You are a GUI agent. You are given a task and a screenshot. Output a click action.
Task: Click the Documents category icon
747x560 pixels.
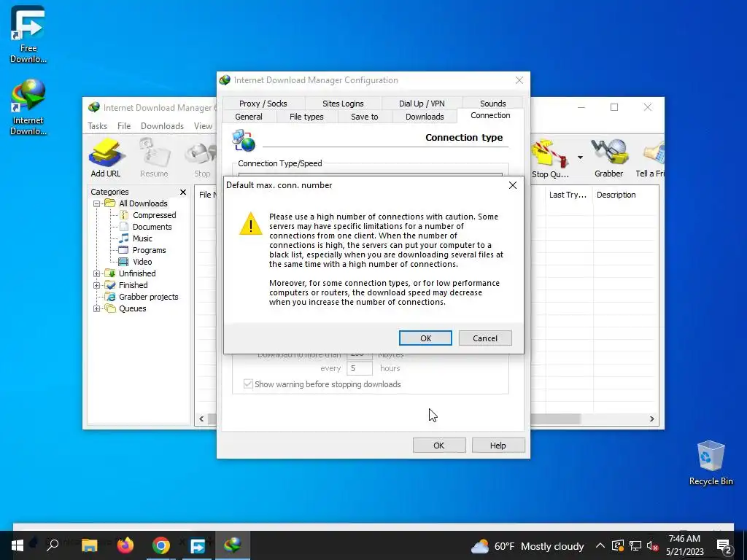124,227
